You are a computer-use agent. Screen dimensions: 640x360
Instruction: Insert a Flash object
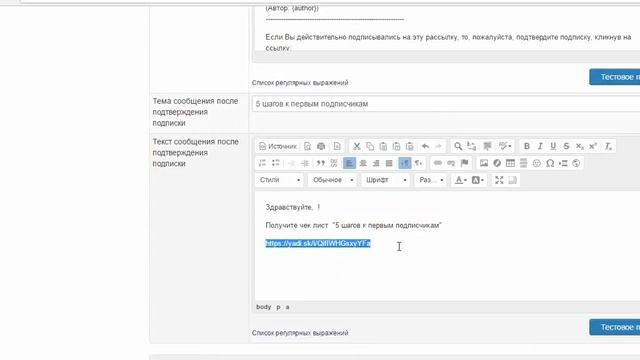click(x=497, y=163)
